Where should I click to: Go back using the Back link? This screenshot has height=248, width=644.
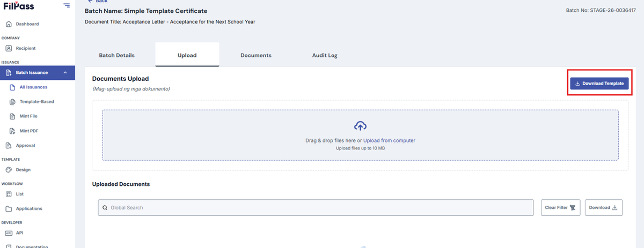pyautogui.click(x=98, y=2)
